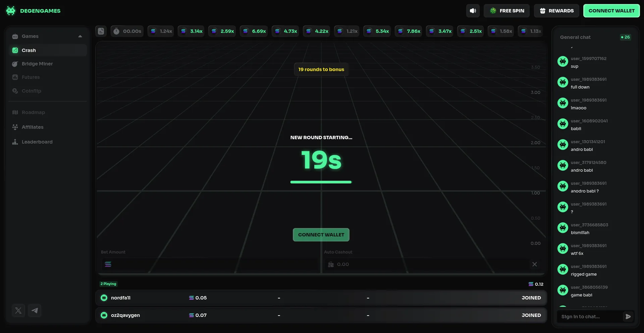
Task: Open Bridge Miner game
Action: (x=37, y=64)
